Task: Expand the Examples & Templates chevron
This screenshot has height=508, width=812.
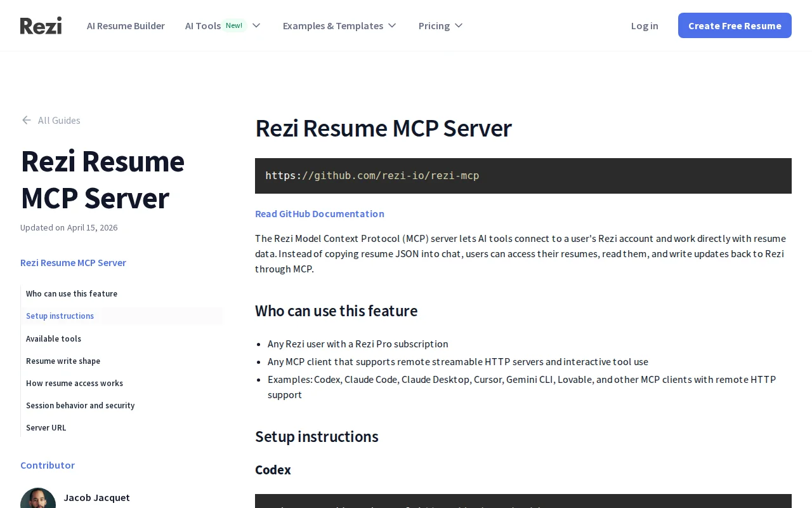Action: [x=392, y=25]
